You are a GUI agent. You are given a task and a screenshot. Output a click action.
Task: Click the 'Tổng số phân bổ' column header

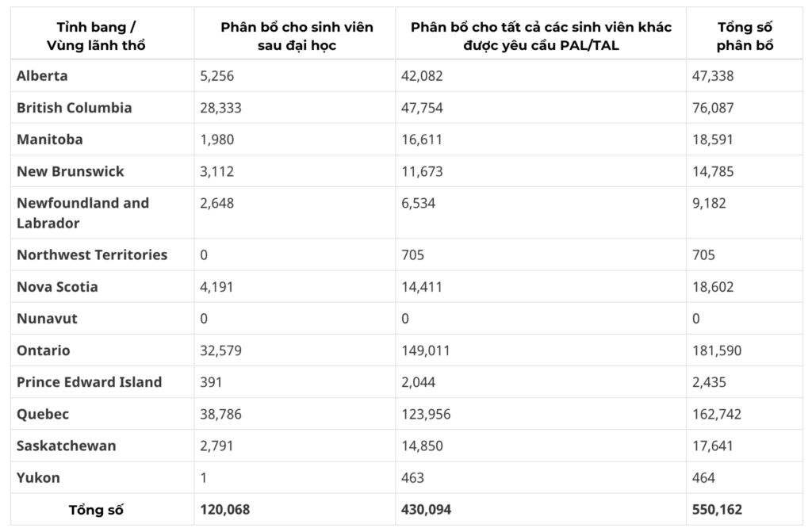[745, 36]
